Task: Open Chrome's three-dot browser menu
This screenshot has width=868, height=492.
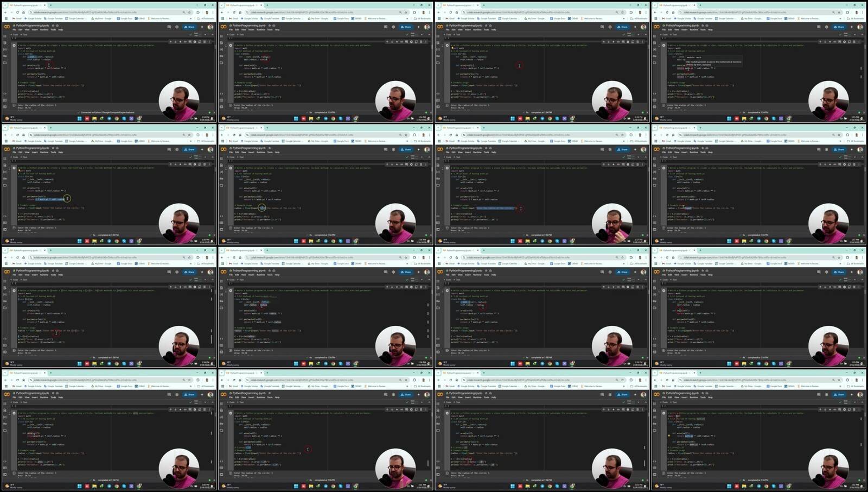Action: point(213,12)
